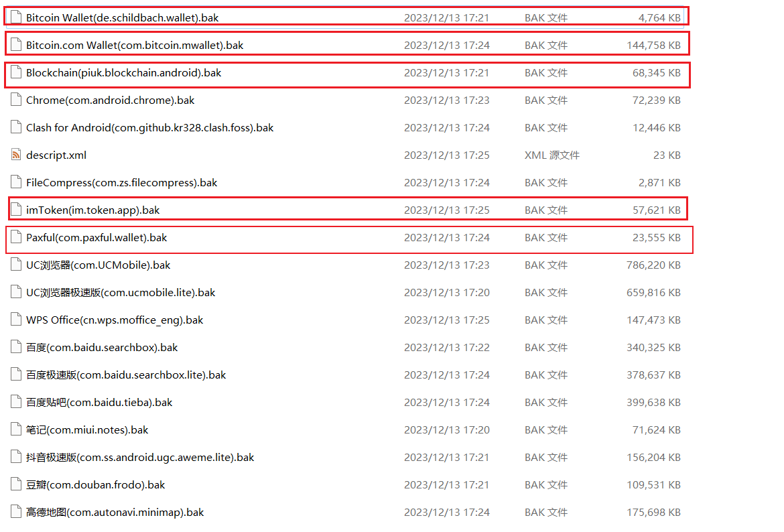
Task: Click the 57,621 KB size value
Action: point(657,210)
